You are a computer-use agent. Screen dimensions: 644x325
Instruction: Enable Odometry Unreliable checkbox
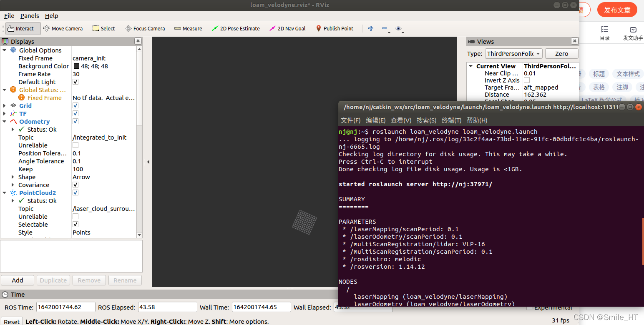(75, 145)
